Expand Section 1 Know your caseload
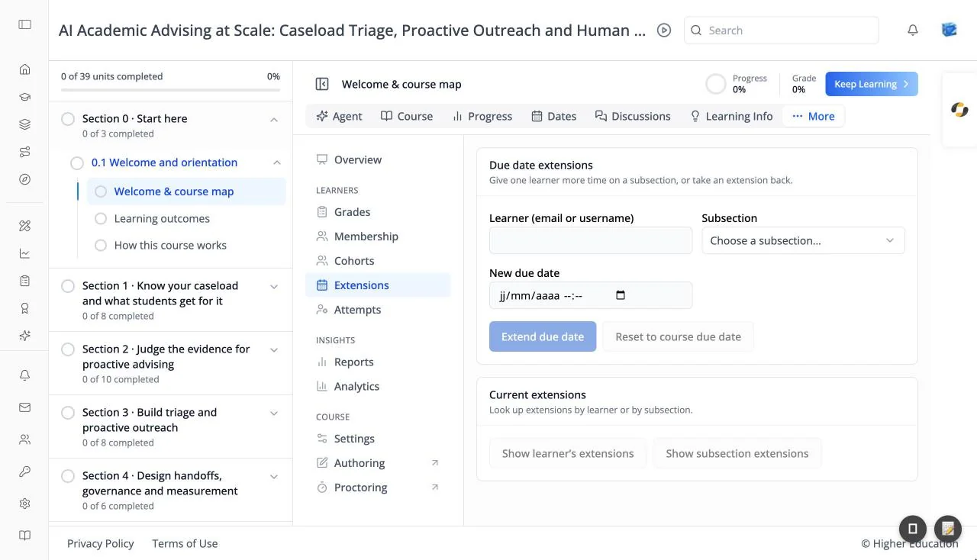Viewport: 977px width, 560px height. [x=274, y=286]
